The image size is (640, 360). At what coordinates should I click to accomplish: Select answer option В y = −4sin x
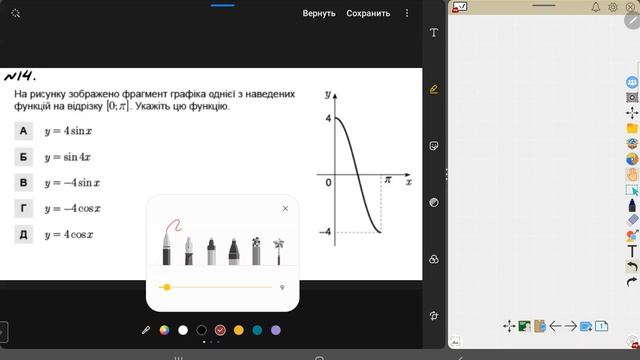click(x=58, y=182)
